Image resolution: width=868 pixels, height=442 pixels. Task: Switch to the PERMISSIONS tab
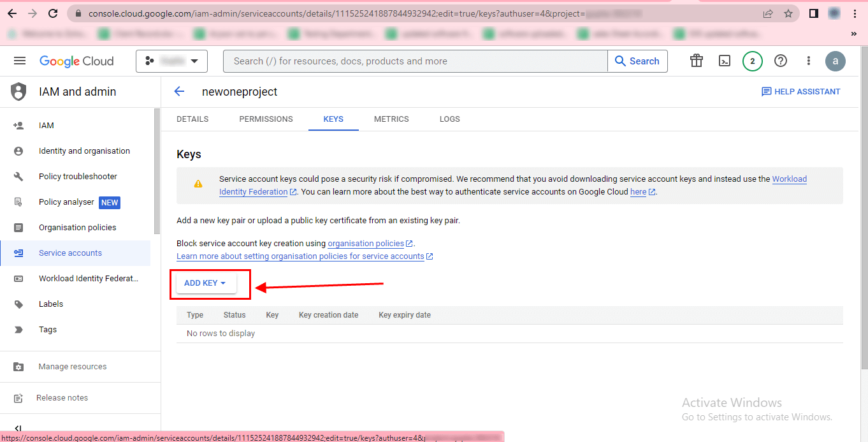pos(266,119)
